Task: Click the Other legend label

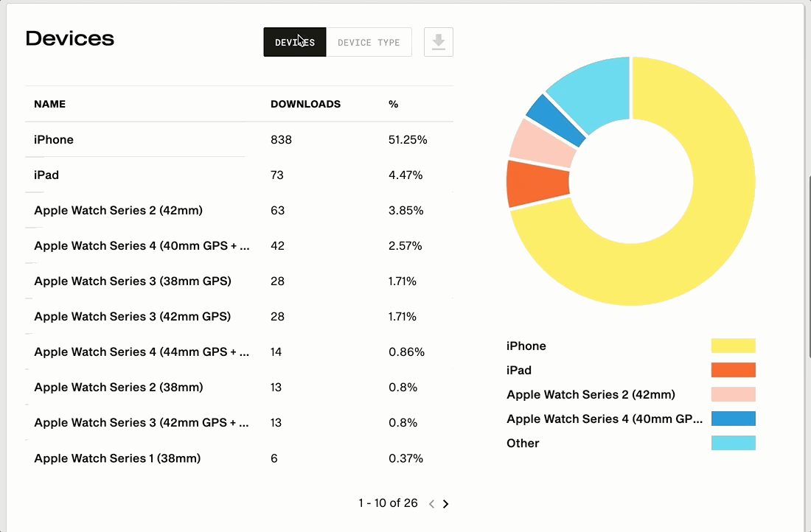Action: click(x=523, y=443)
